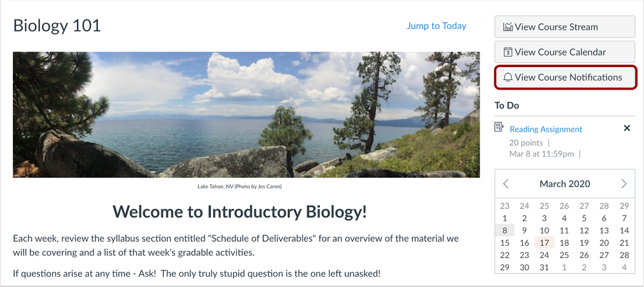
Task: Go to previous month in mini calendar
Action: 506,184
